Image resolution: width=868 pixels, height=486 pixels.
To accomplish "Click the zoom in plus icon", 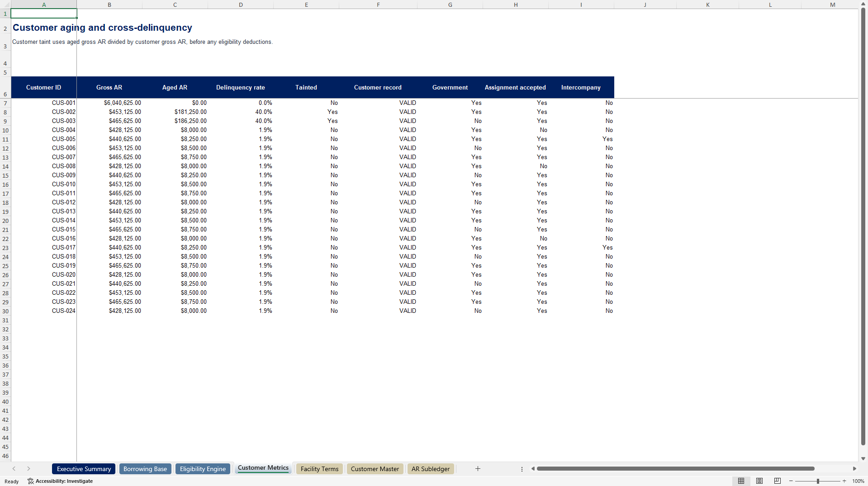I will [844, 481].
